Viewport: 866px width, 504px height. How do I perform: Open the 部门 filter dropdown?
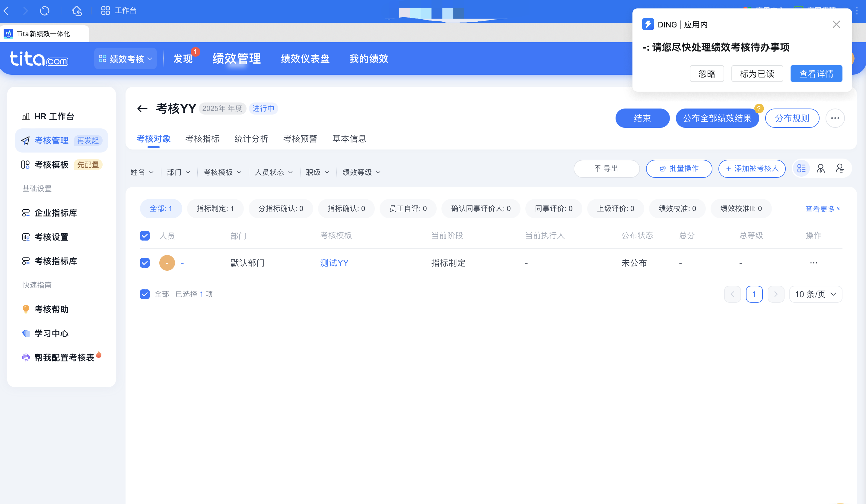(x=178, y=172)
